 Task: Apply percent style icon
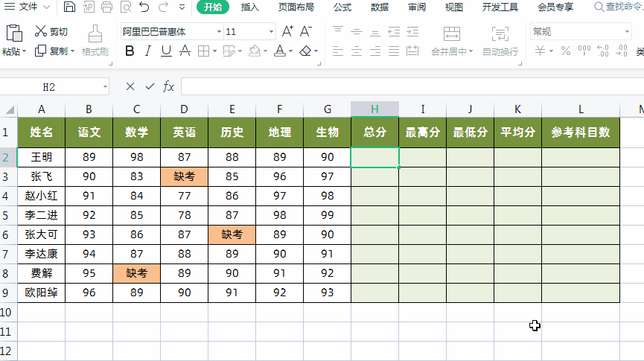click(566, 51)
